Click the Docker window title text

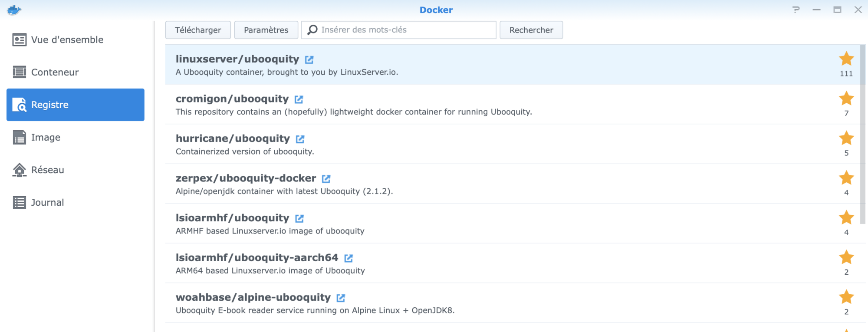(x=436, y=10)
